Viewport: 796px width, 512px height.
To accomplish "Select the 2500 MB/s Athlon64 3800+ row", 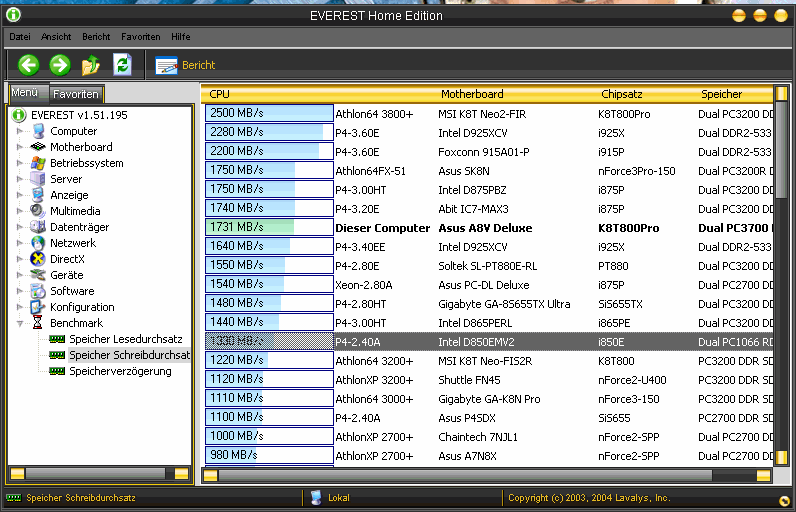I will (488, 114).
